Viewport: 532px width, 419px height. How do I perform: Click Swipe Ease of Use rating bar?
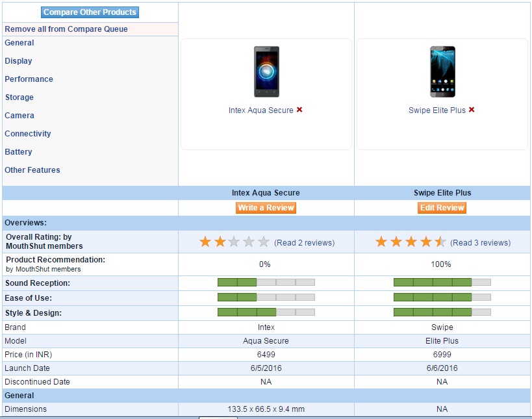442,298
